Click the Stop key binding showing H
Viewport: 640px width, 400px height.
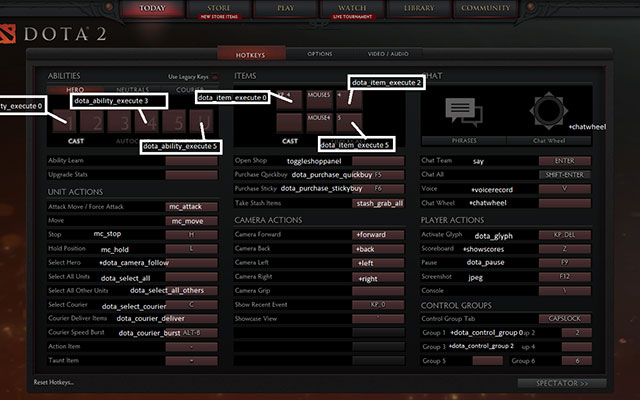pos(191,235)
